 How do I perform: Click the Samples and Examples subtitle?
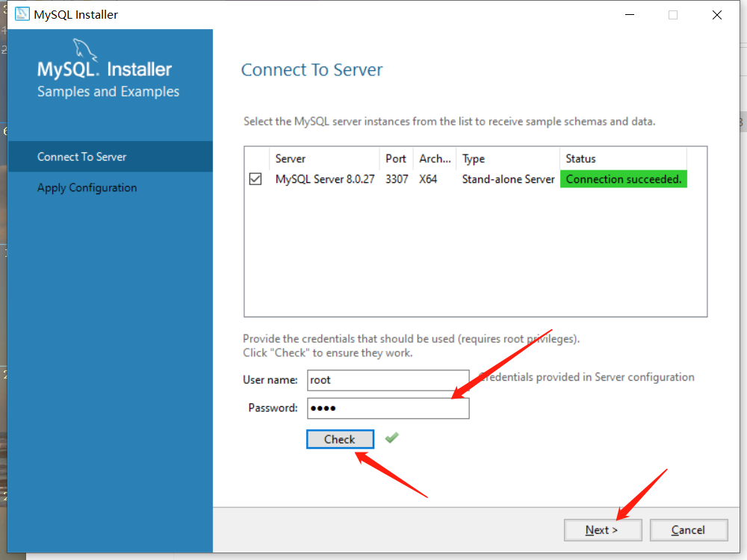point(108,91)
